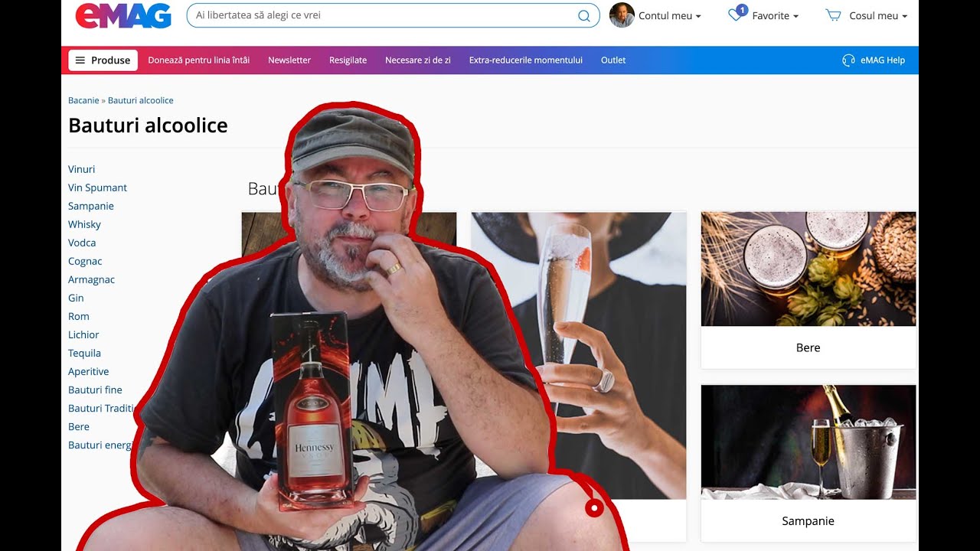Select the Cognac category link
The image size is (980, 551).
point(85,261)
